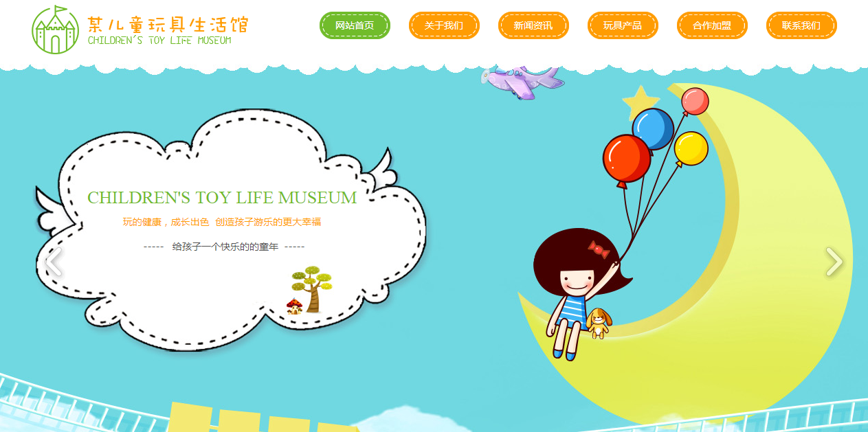868x432 pixels.
Task: Click the blue balloon
Action: point(654,128)
